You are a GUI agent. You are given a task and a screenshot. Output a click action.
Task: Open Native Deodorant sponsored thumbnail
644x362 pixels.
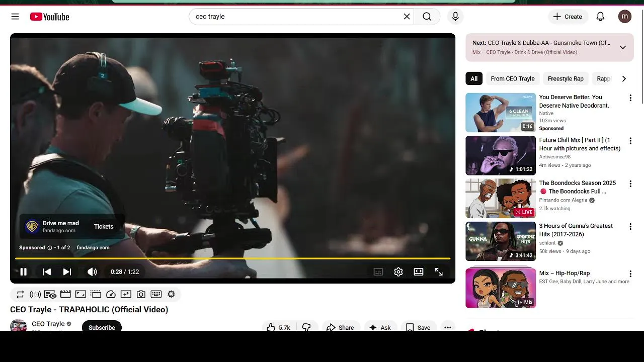click(x=501, y=113)
